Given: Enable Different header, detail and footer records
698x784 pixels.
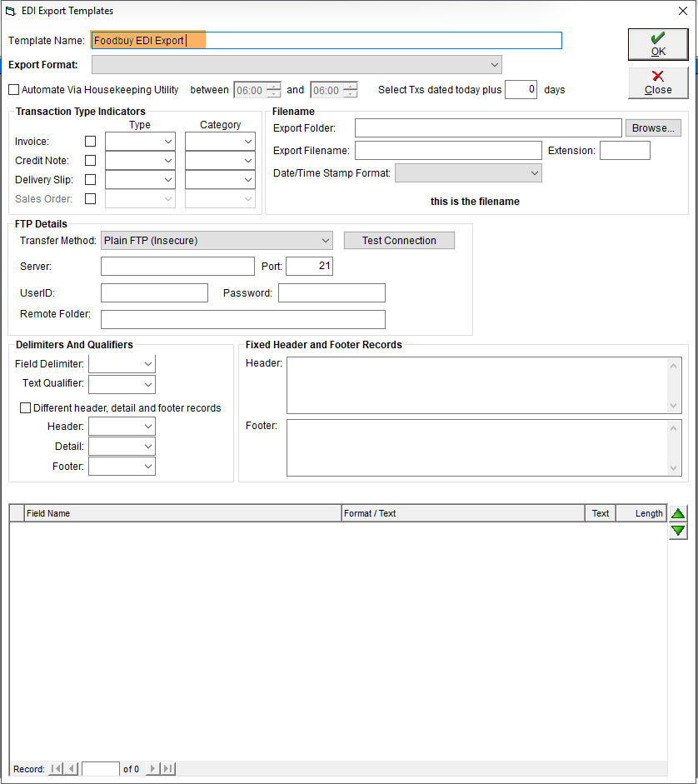Looking at the screenshot, I should click(26, 408).
